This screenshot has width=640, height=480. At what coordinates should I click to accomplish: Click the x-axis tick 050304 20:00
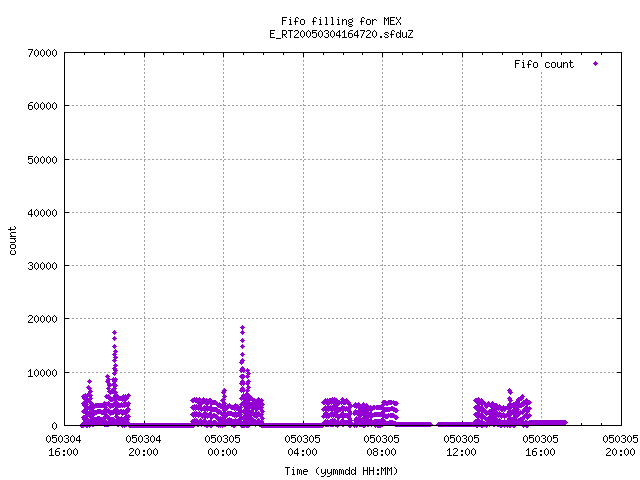click(x=143, y=446)
